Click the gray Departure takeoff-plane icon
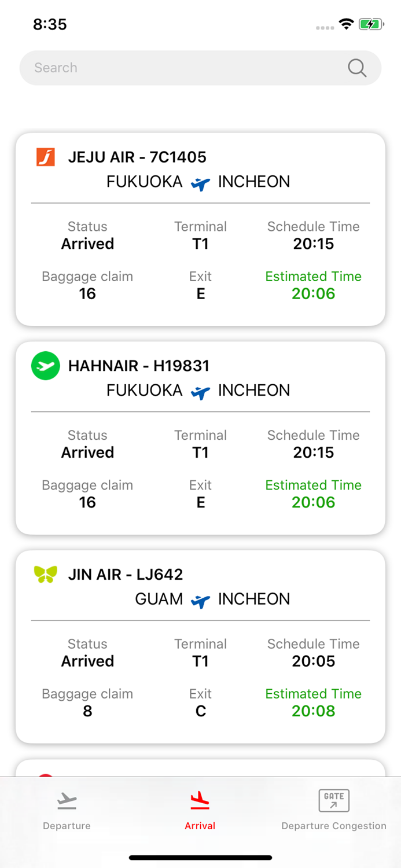The image size is (401, 868). (66, 800)
